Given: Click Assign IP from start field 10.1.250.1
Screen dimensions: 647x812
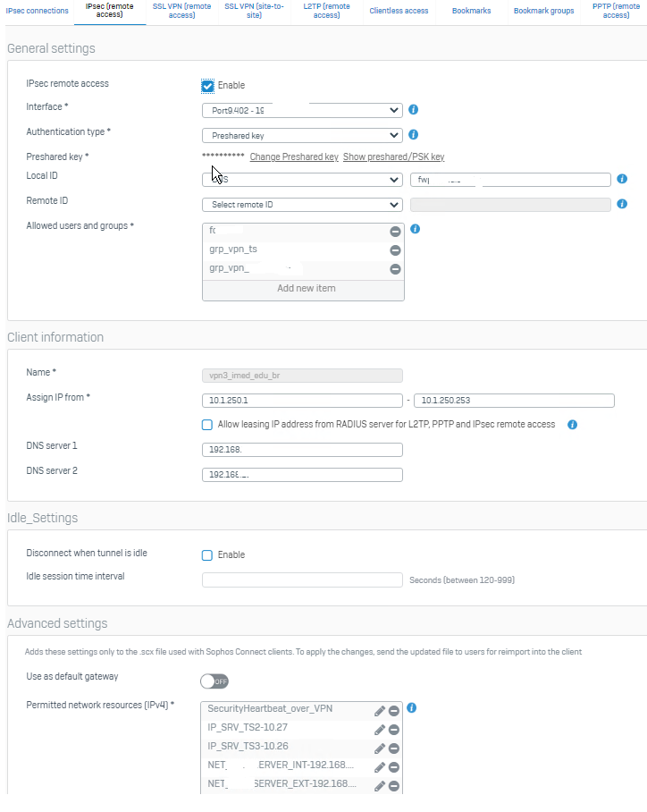Looking at the screenshot, I should point(302,401).
